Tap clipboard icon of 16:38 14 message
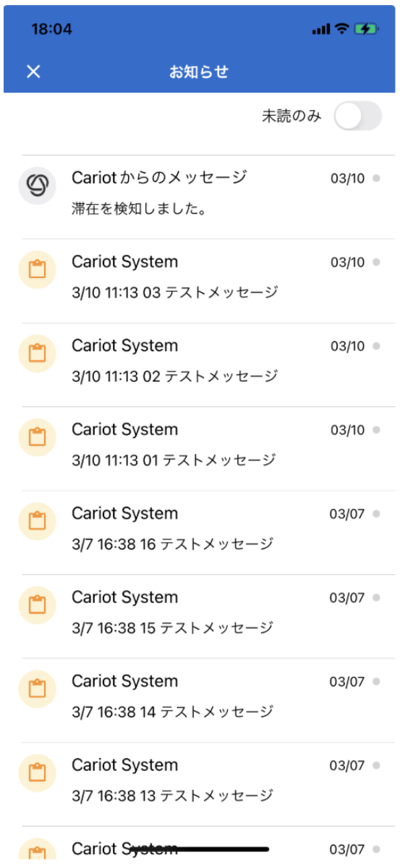This screenshot has width=400, height=868. click(x=38, y=688)
